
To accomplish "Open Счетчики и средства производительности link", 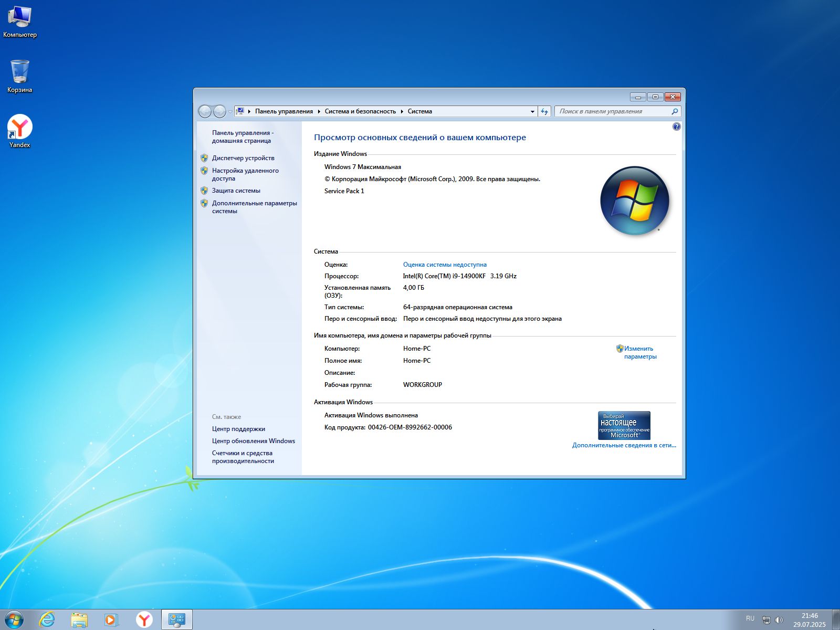I will [243, 457].
